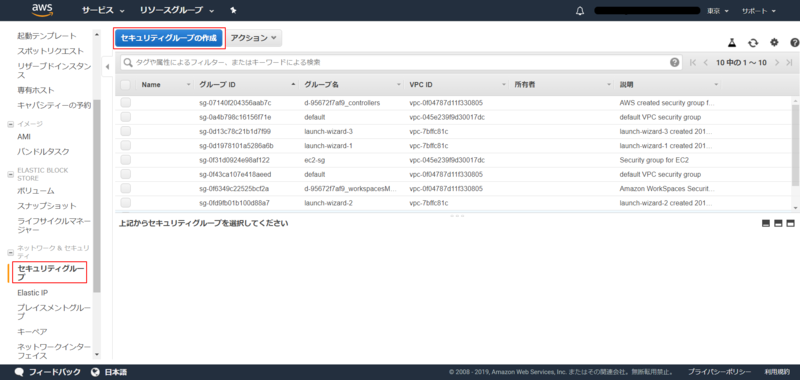The width and height of the screenshot is (800, 380).
Task: Click the launch-wizard-3 group name cell
Action: pyautogui.click(x=328, y=131)
